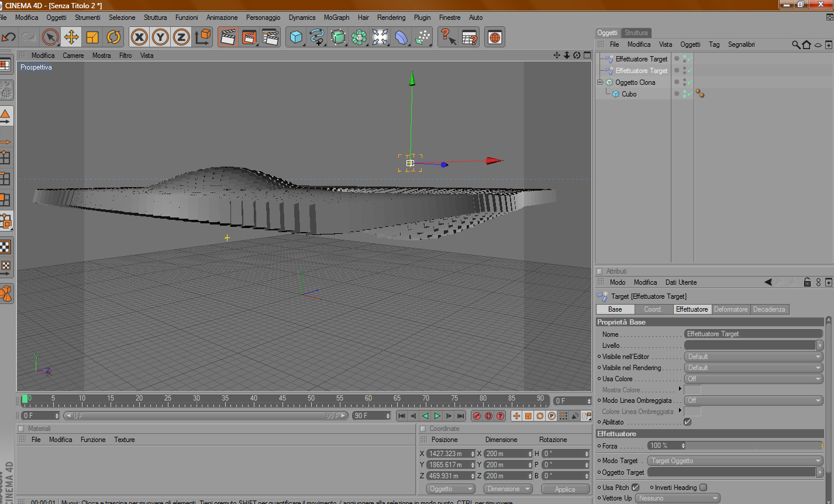Open the viewport Camere menu
This screenshot has width=834, height=504.
coord(73,56)
